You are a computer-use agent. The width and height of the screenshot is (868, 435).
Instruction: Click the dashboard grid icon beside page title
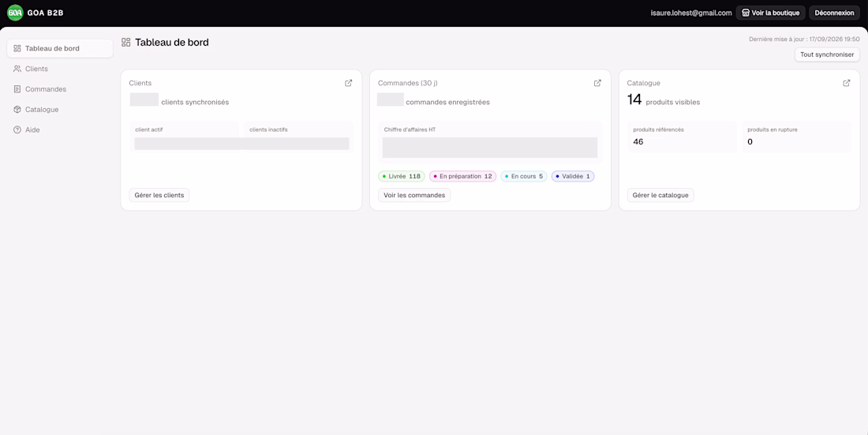[x=125, y=43]
